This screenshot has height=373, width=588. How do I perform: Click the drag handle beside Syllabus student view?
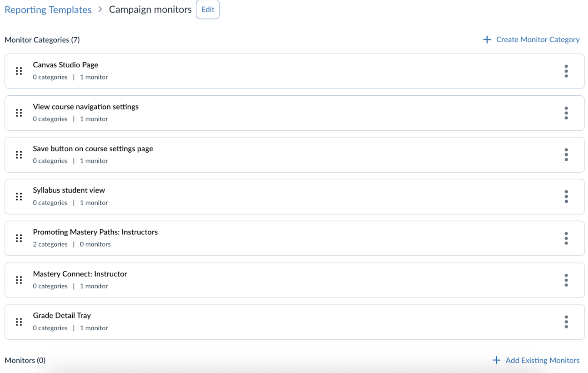tap(19, 196)
